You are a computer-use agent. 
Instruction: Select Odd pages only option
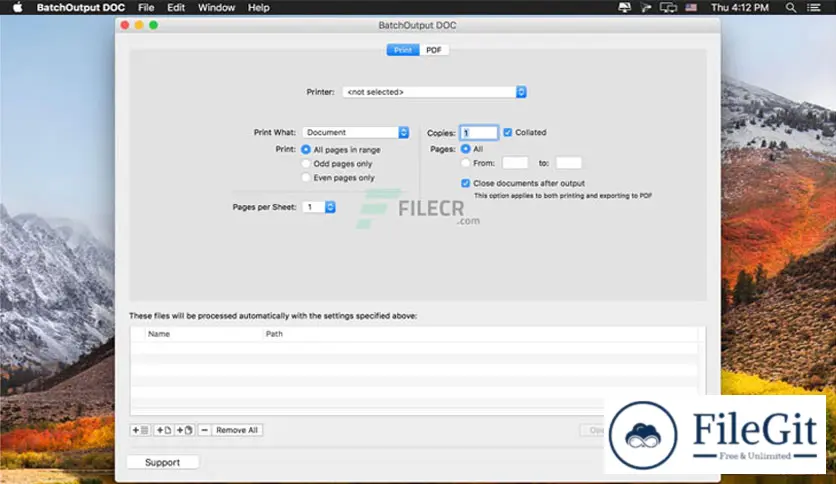pyautogui.click(x=306, y=163)
